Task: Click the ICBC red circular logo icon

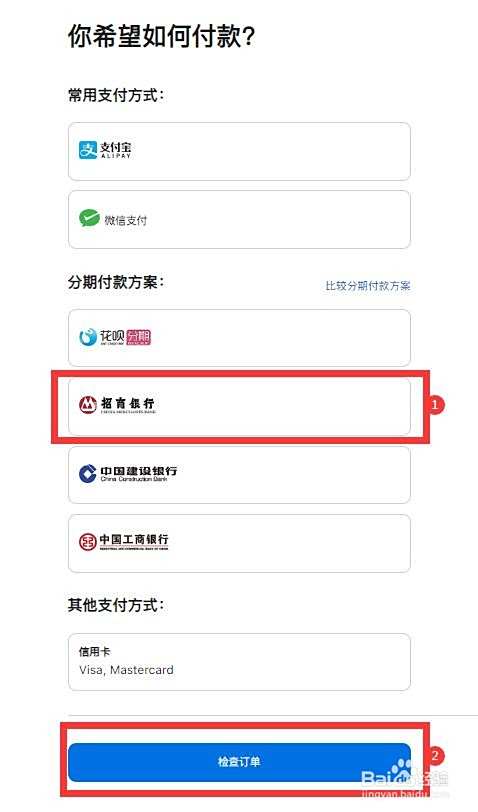Action: tap(88, 542)
